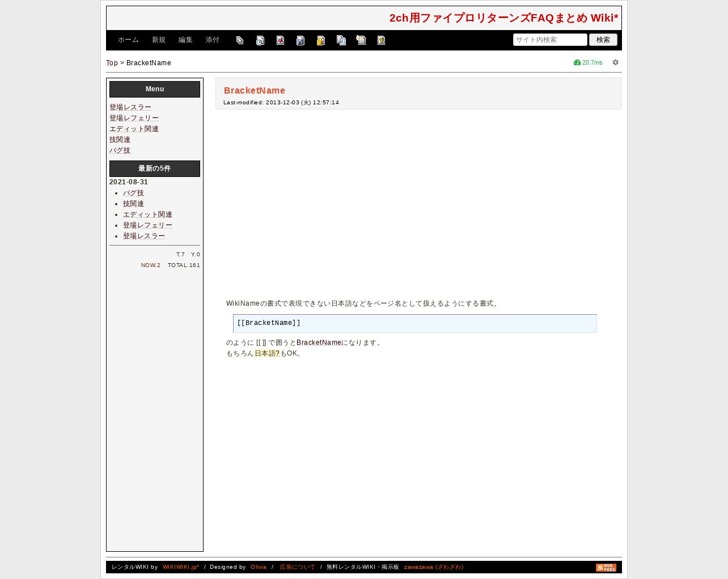Click the 検索 search button
Image resolution: width=728 pixels, height=579 pixels.
[x=603, y=40]
